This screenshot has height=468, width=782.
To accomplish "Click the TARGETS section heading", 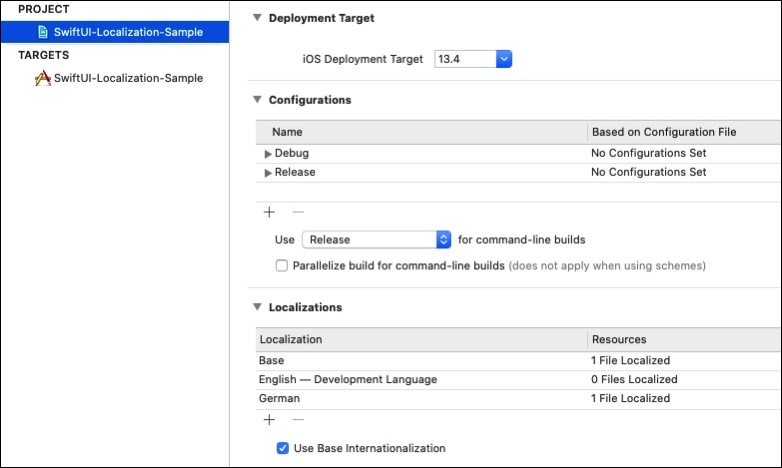I will 44,55.
